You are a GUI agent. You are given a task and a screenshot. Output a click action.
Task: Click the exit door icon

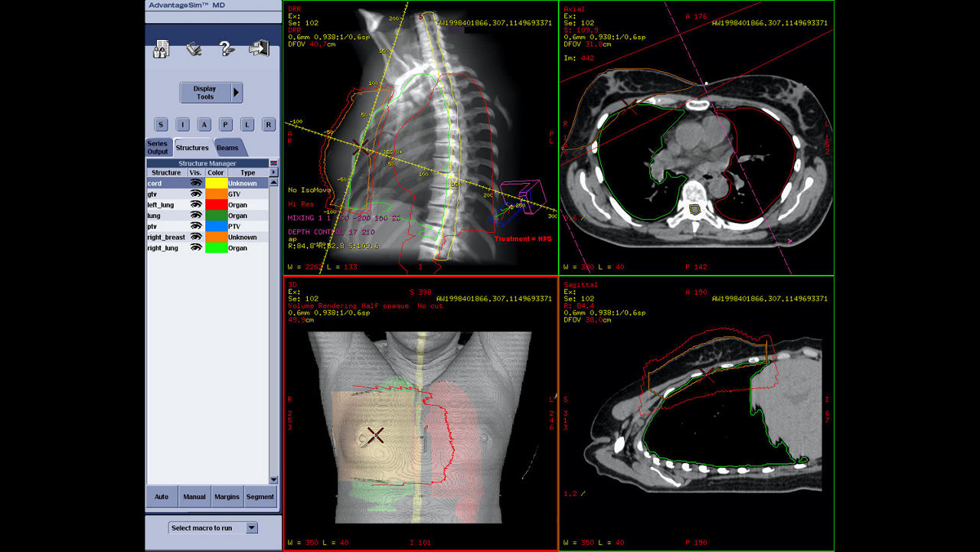point(259,49)
